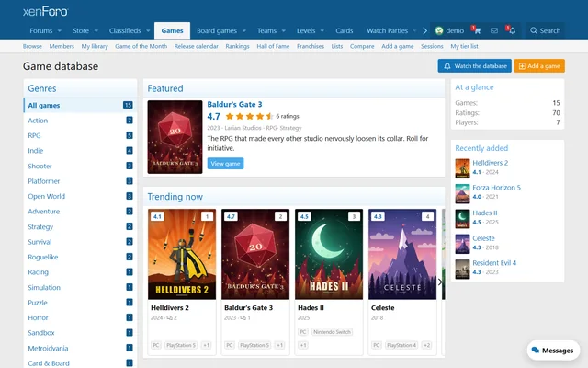Open the Games tab
This screenshot has width=588, height=368.
tap(172, 30)
